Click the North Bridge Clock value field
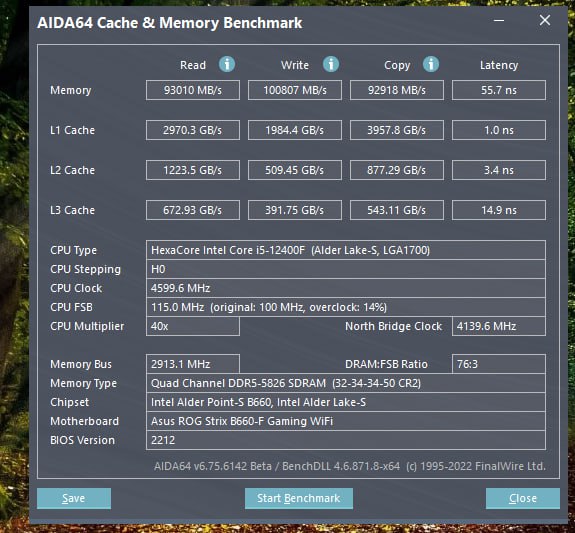The width and height of the screenshot is (575, 533). (499, 326)
